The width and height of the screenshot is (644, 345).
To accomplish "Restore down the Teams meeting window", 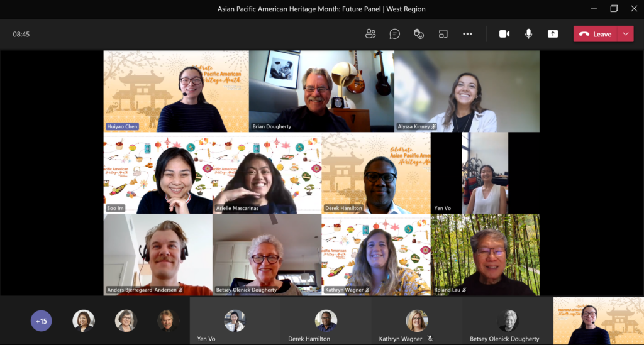I will click(x=614, y=9).
